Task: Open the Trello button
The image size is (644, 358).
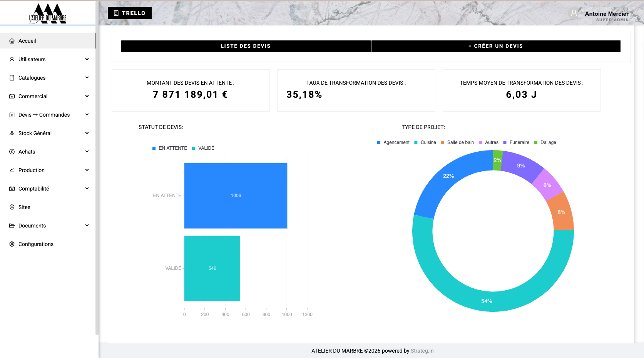Action: [130, 13]
